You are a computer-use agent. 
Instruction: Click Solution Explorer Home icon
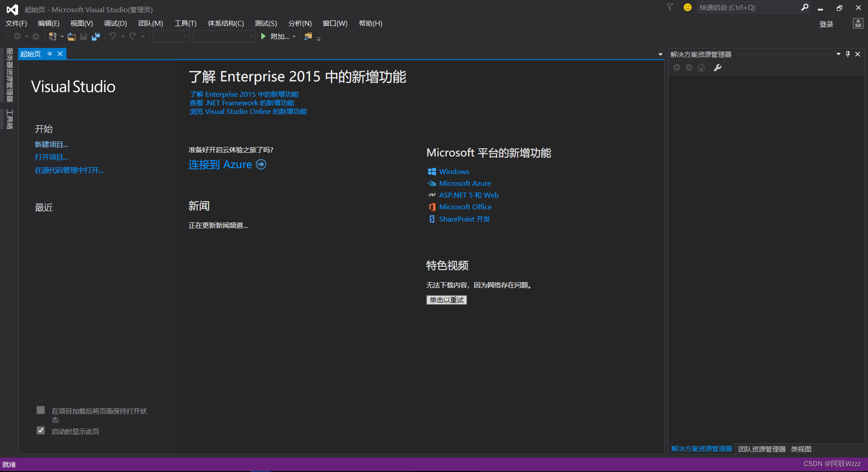pyautogui.click(x=701, y=68)
